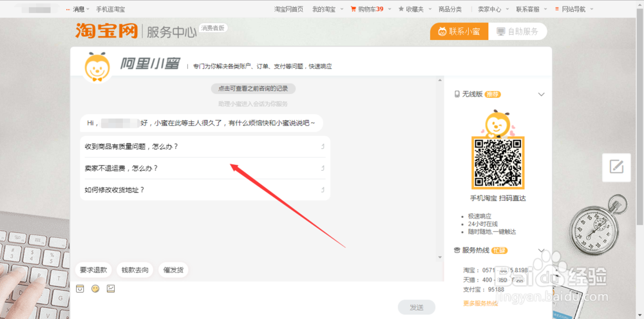Screen dimensions: 644x319
Task: Click the 催发货 quick button
Action: 173,270
